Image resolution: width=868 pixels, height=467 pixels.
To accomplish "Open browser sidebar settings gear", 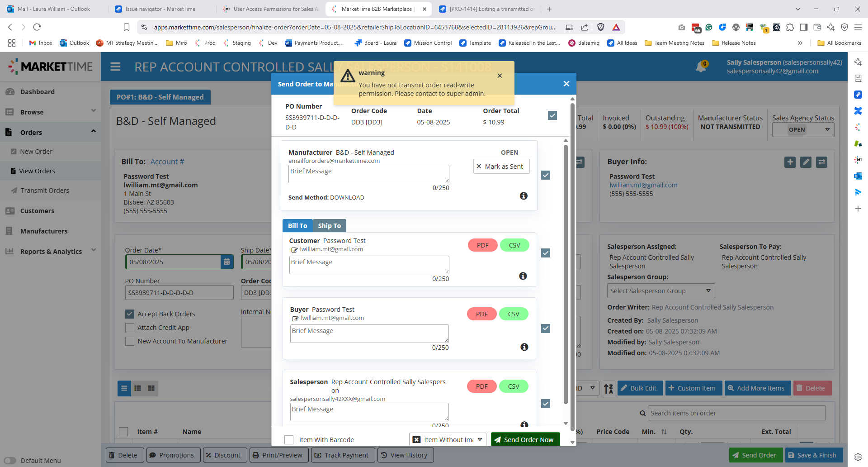I will click(x=858, y=457).
